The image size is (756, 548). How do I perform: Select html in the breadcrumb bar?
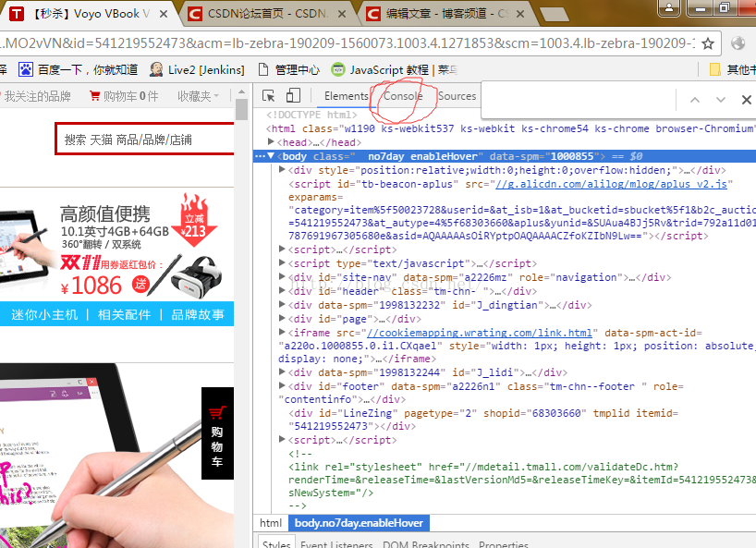tap(271, 523)
